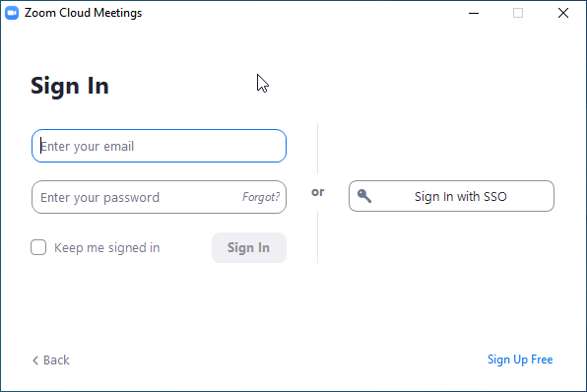Viewport: 587px width, 392px height.
Task: Click the Zoom Cloud Meetings title text
Action: tap(83, 13)
